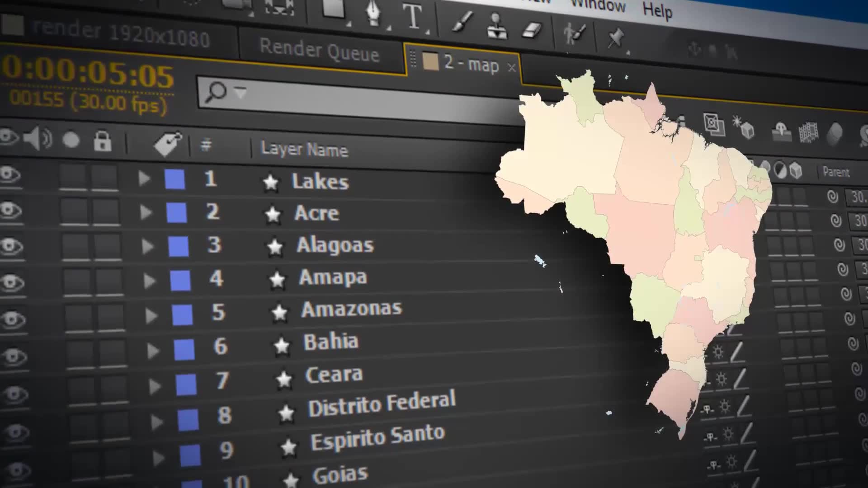The image size is (868, 488).
Task: Expand the Distrito Federal layer arrow
Action: click(156, 422)
